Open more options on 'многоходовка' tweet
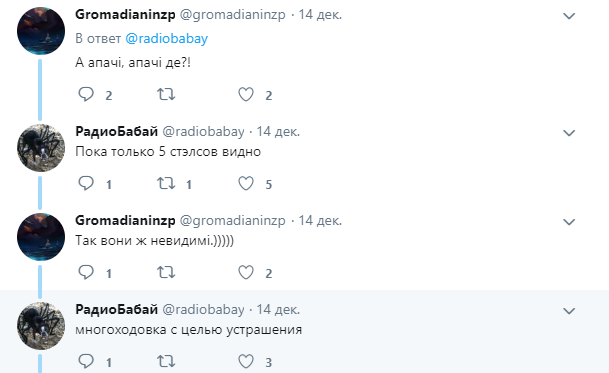This screenshot has width=609, height=373. (569, 311)
